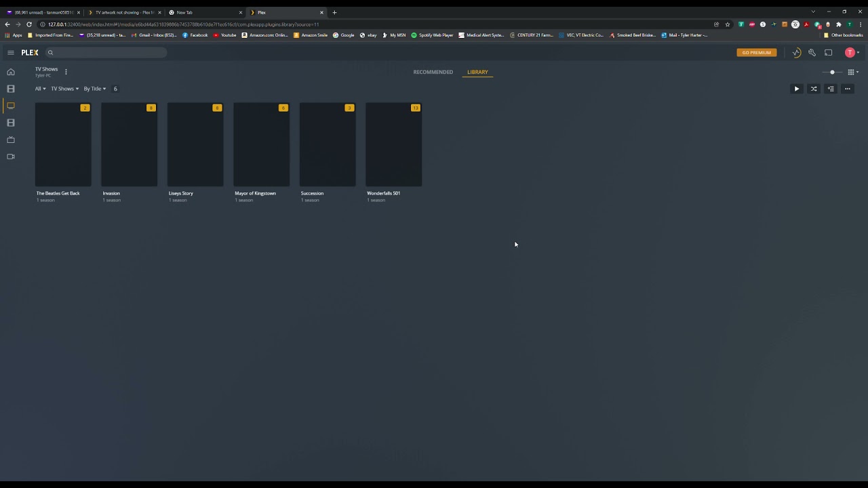Click the Wonderfalls S01 title text
Image resolution: width=868 pixels, height=488 pixels.
pos(383,193)
